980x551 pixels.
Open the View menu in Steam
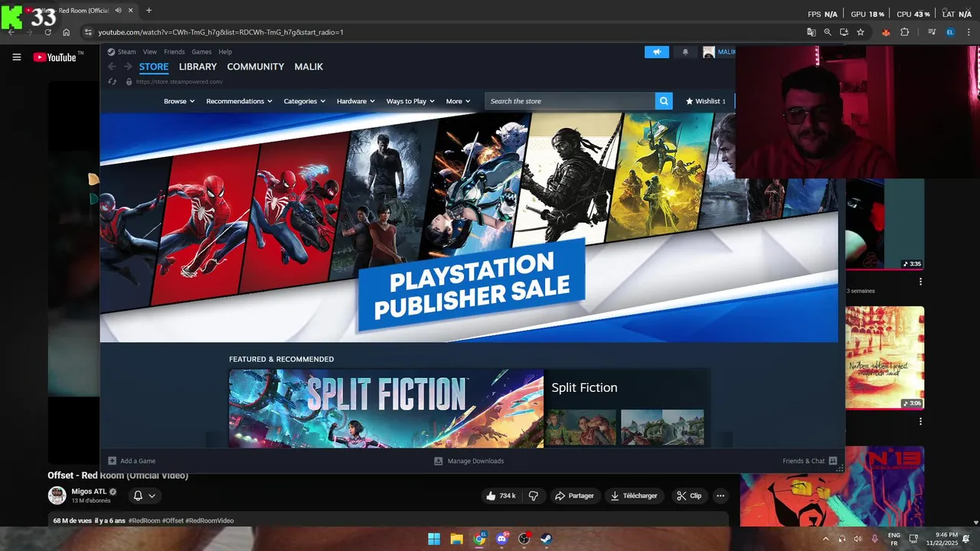(x=150, y=52)
